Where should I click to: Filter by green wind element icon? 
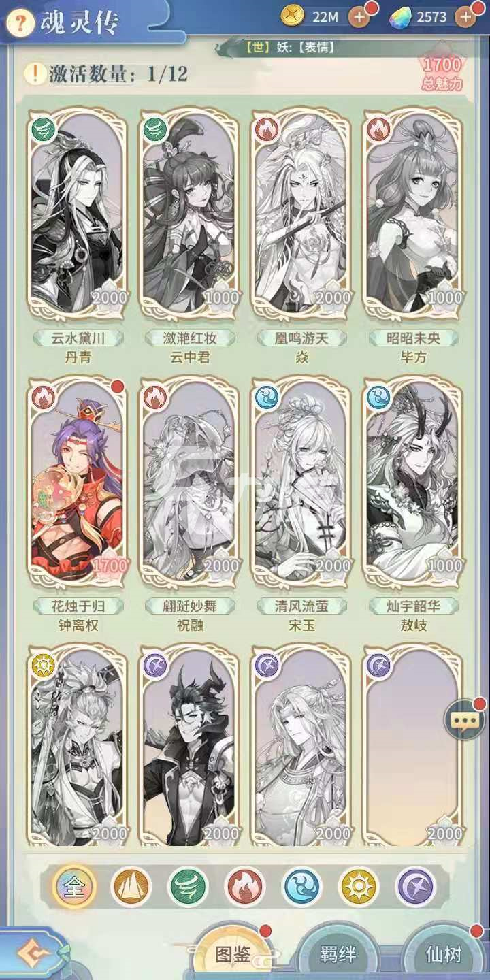click(189, 887)
